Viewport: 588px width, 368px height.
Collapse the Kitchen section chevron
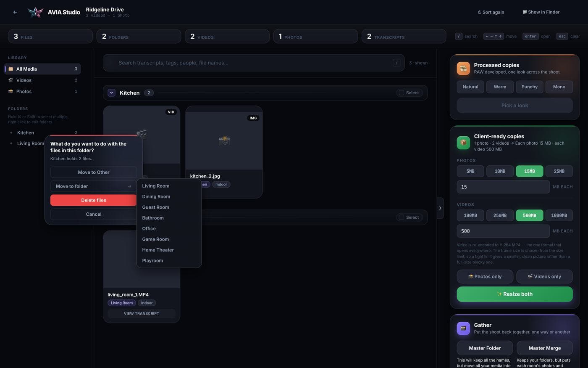(112, 93)
